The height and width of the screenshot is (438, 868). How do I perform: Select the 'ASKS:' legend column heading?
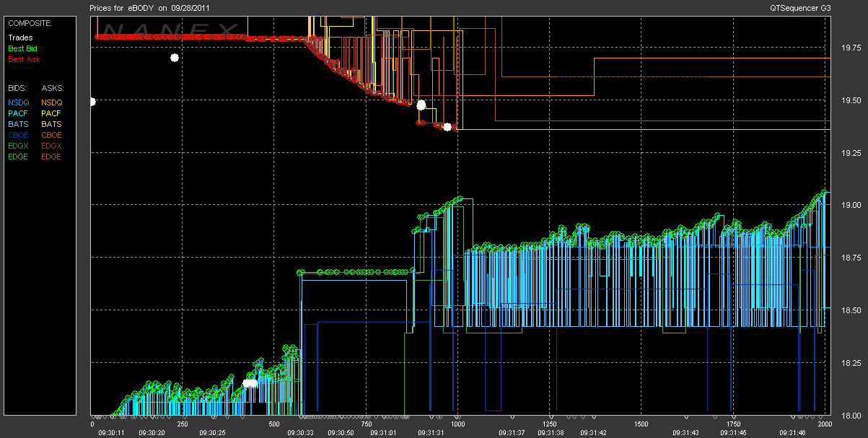tap(52, 88)
